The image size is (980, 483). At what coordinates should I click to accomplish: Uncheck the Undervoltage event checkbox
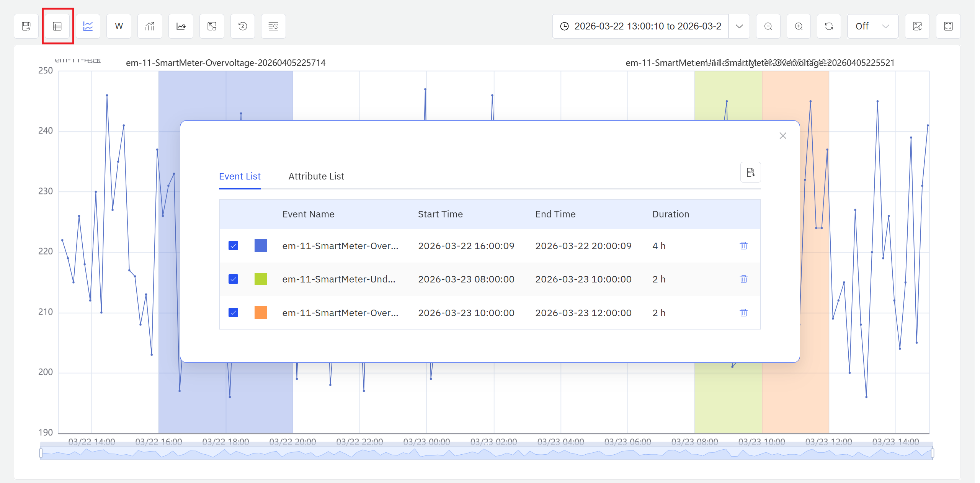pyautogui.click(x=233, y=279)
